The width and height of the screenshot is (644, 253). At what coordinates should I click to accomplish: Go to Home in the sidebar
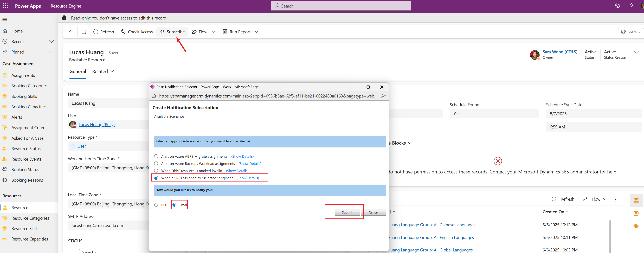(x=17, y=31)
